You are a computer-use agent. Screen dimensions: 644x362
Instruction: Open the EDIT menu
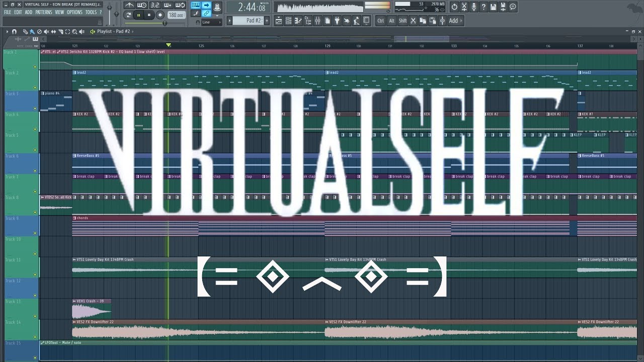(x=18, y=12)
